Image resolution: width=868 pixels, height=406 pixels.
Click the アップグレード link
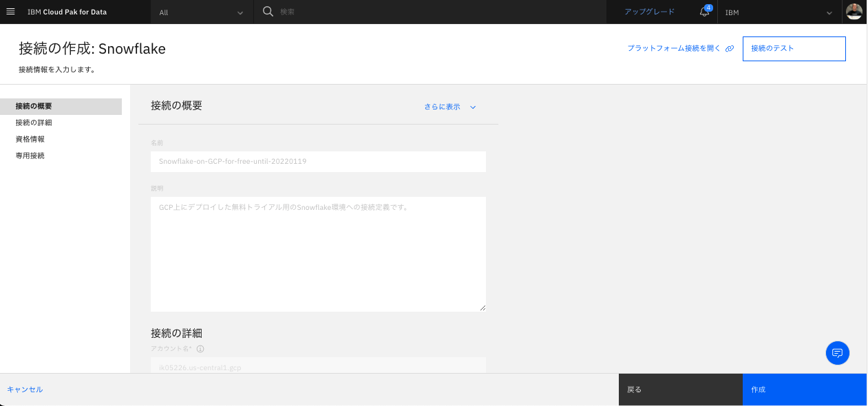point(649,12)
